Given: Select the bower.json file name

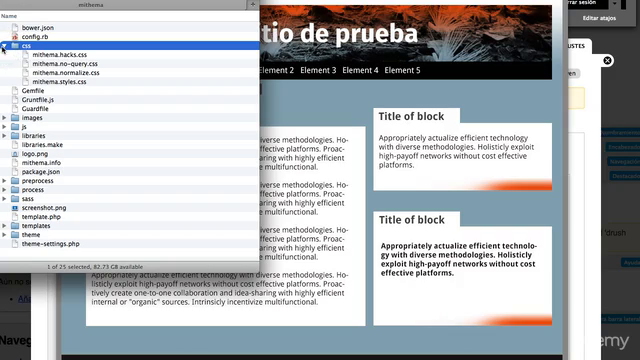Looking at the screenshot, I should tap(38, 28).
